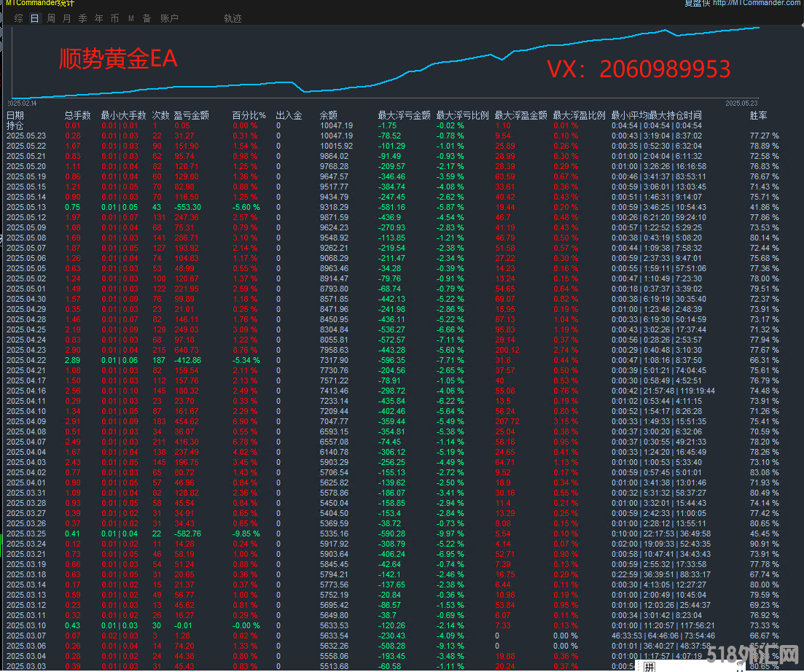Image resolution: width=804 pixels, height=672 pixels.
Task: Click the 83.08 % win rate cell
Action: click(764, 472)
